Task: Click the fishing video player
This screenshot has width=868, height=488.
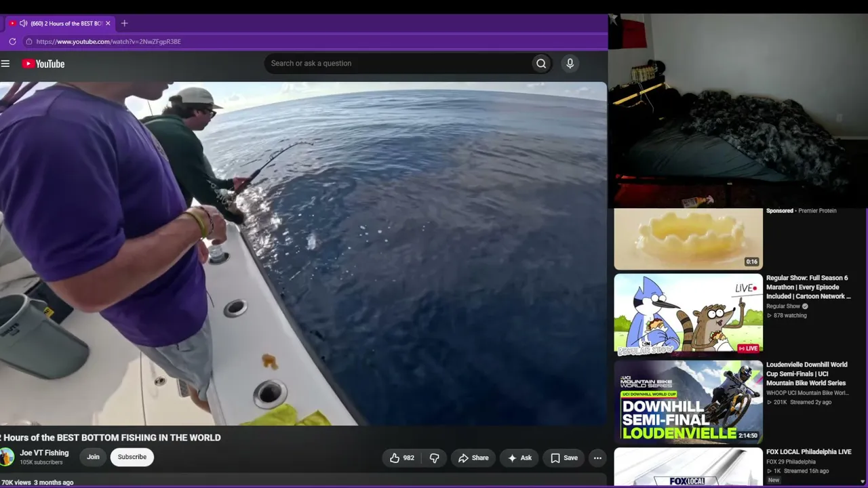Action: 303,253
